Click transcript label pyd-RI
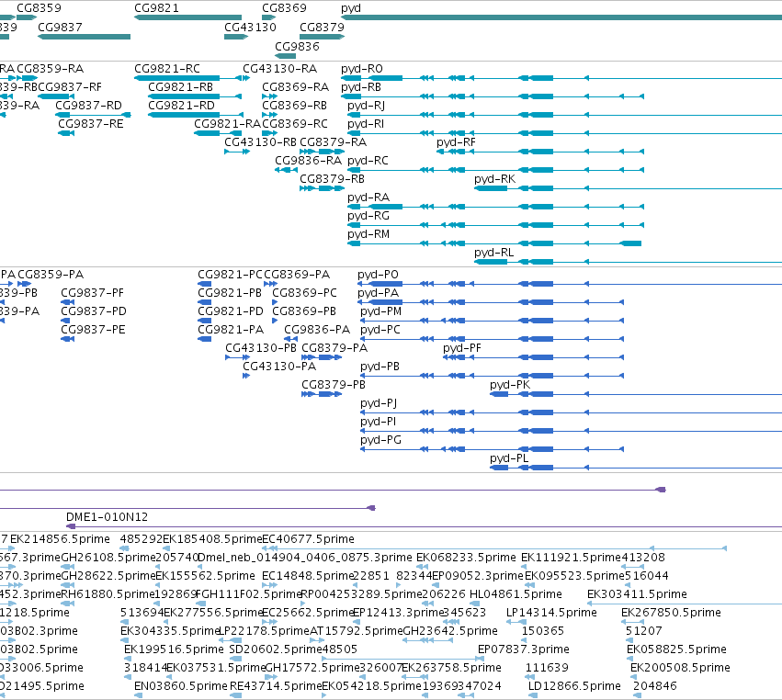Screen dimensions: 782x700 point(366,124)
